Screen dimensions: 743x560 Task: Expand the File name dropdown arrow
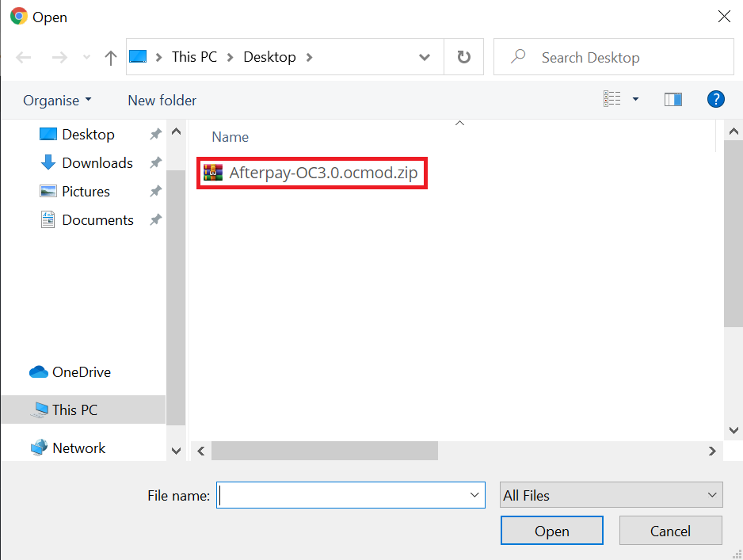[474, 495]
